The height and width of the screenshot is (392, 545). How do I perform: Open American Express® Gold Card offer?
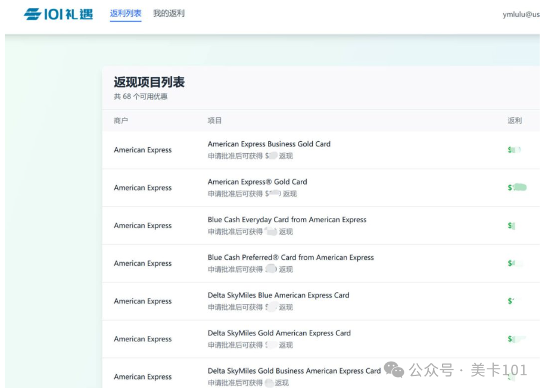(257, 182)
